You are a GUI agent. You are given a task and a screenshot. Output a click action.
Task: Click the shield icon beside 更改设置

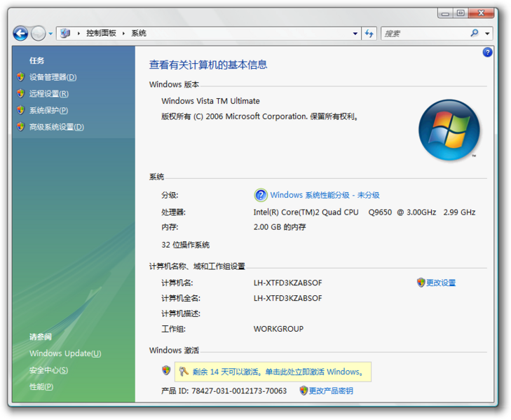[x=421, y=283]
